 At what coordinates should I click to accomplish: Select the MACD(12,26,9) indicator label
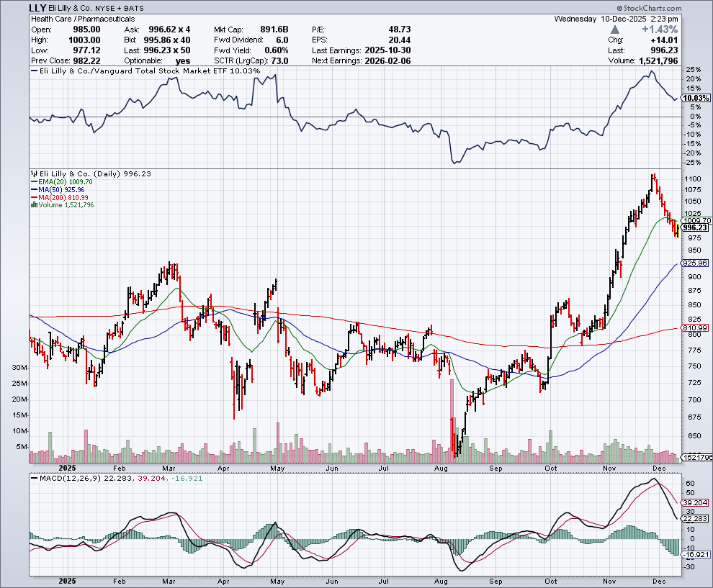pyautogui.click(x=66, y=479)
